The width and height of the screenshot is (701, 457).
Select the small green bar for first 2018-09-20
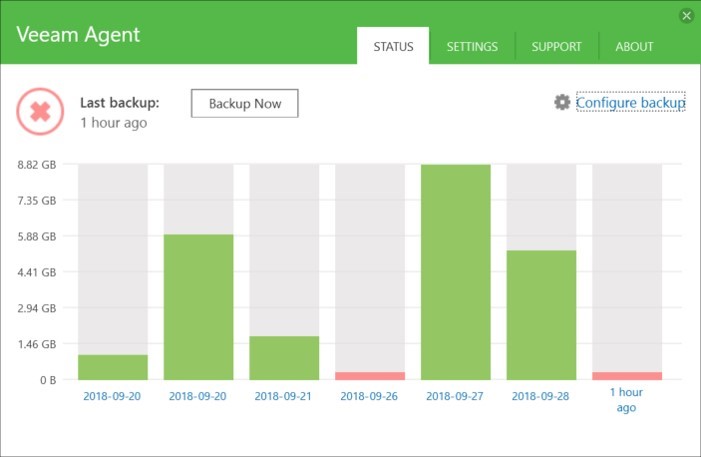click(113, 367)
